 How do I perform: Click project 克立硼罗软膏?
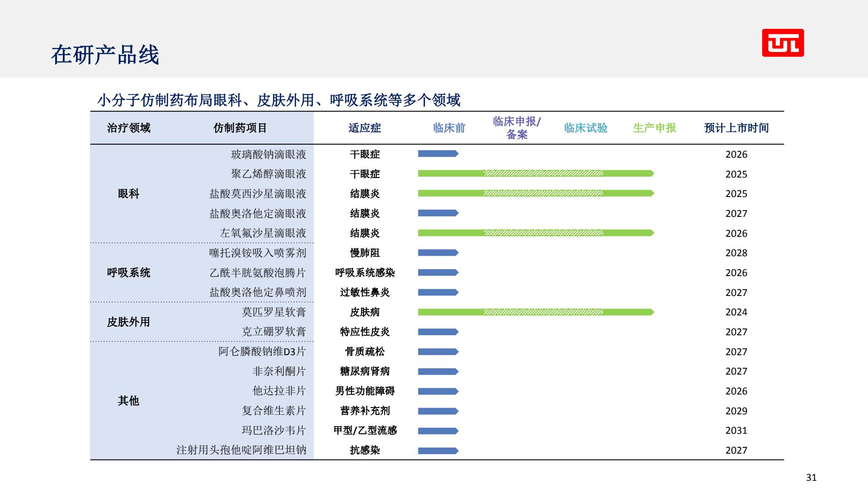point(274,332)
